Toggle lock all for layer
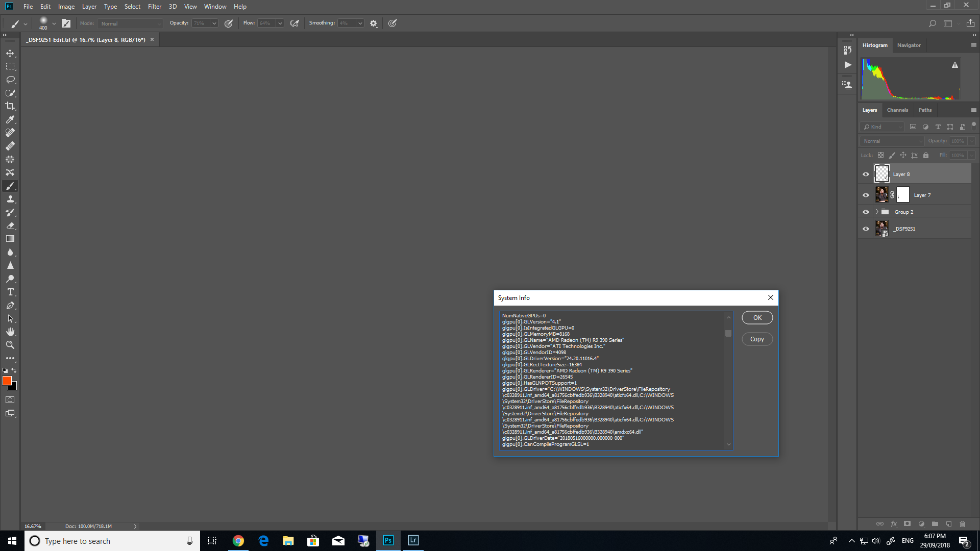980x551 pixels. pos(926,155)
